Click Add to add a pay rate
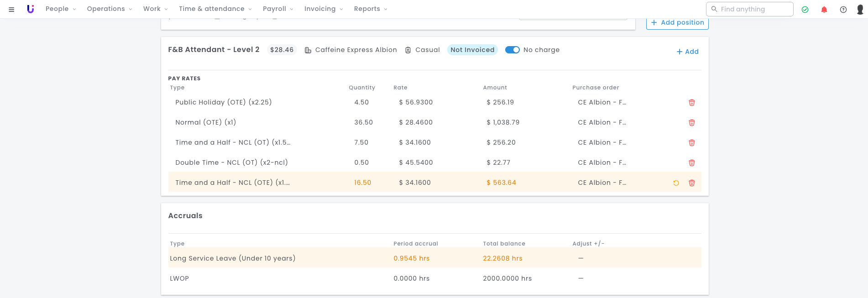Viewport: 868px width, 298px height. click(x=687, y=52)
